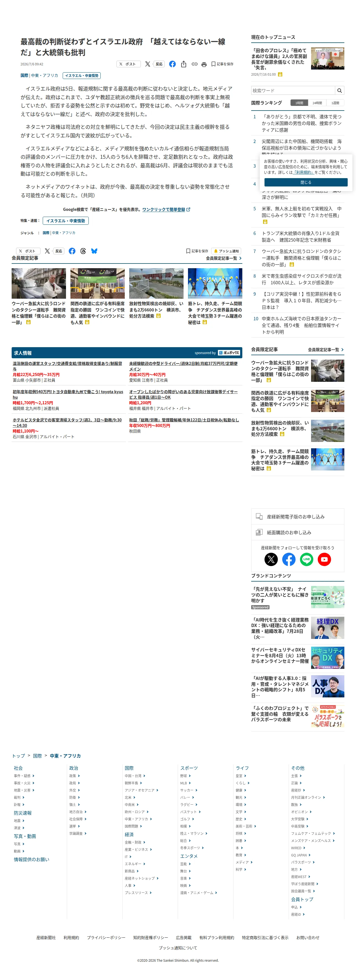Image resolution: width=356 pixels, height=980 pixels.
Task: Open Sankei's YouTube via red icon
Action: coord(324,559)
